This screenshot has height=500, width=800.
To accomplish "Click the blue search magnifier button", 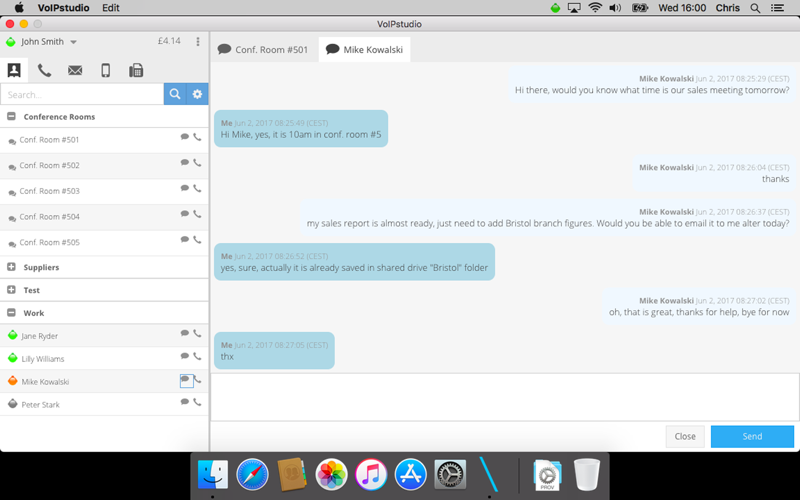I will pos(175,94).
